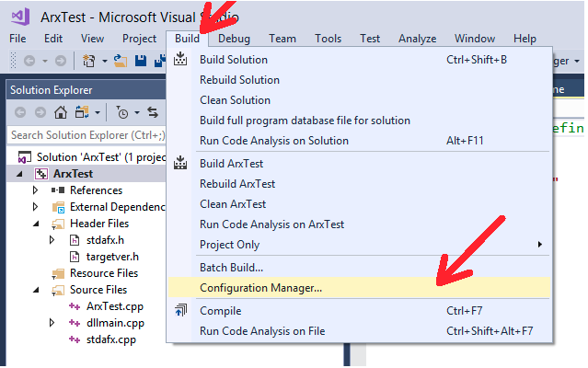
Task: Open the Help menu
Action: click(x=525, y=39)
